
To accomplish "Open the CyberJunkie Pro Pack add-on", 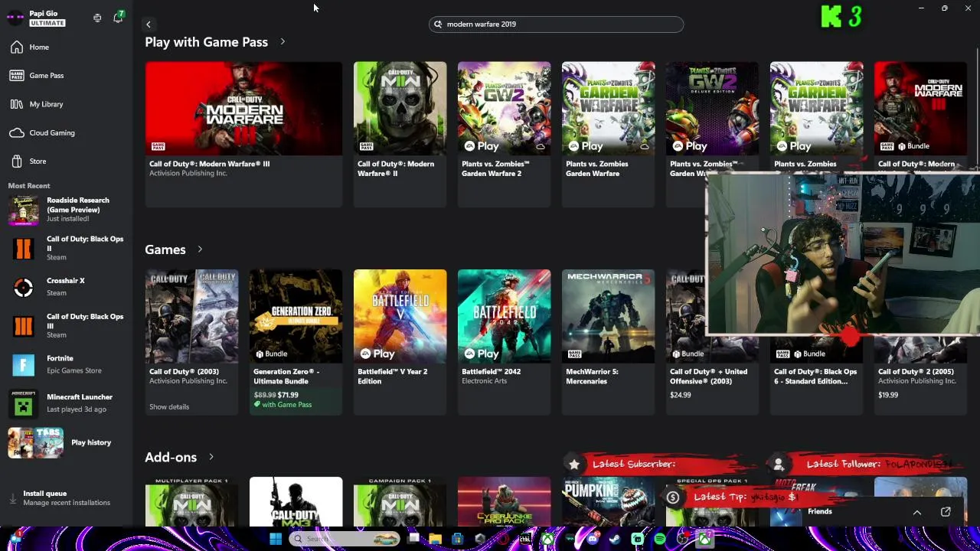I will point(504,502).
